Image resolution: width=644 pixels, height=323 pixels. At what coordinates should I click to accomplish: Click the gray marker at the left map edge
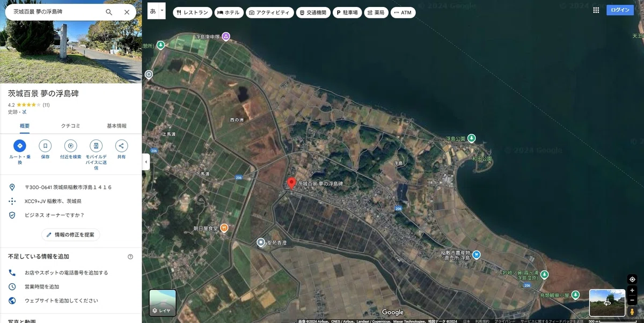coord(149,75)
